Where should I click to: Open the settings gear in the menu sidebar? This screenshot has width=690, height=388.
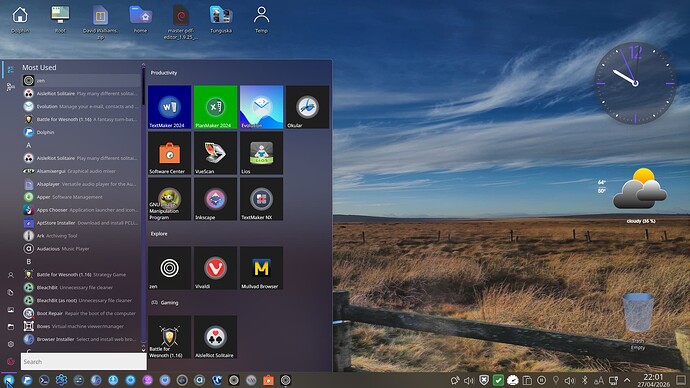click(11, 344)
